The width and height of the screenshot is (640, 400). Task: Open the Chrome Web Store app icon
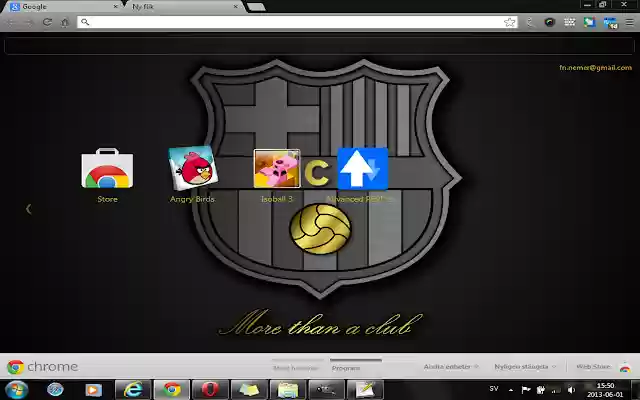(107, 168)
